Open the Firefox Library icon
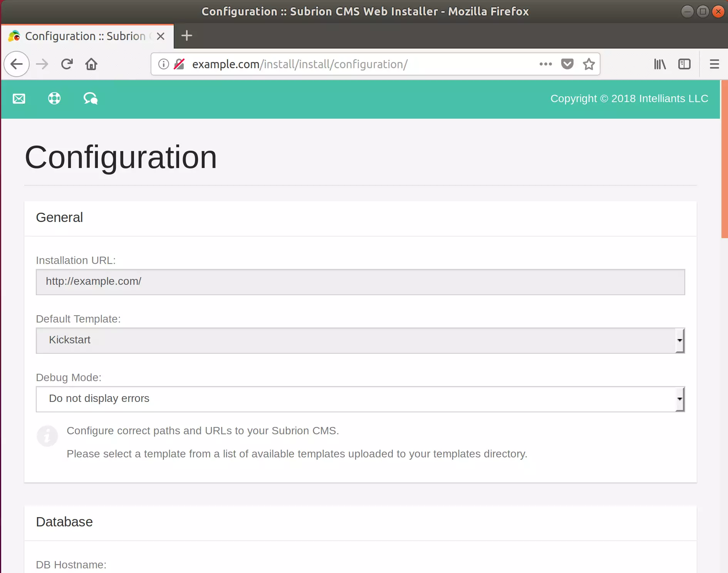The height and width of the screenshot is (573, 728). [660, 64]
